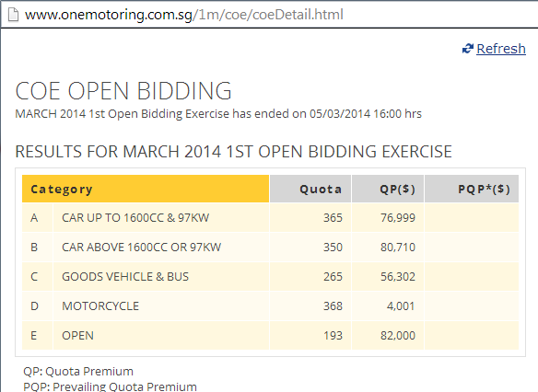Image resolution: width=538 pixels, height=392 pixels.
Task: Click quota premium value 76,999
Action: click(398, 217)
